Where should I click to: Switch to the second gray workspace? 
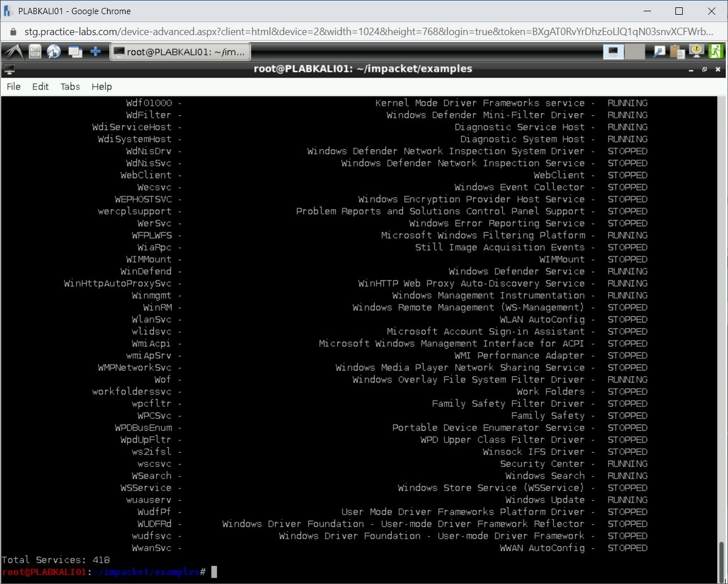pyautogui.click(x=635, y=52)
